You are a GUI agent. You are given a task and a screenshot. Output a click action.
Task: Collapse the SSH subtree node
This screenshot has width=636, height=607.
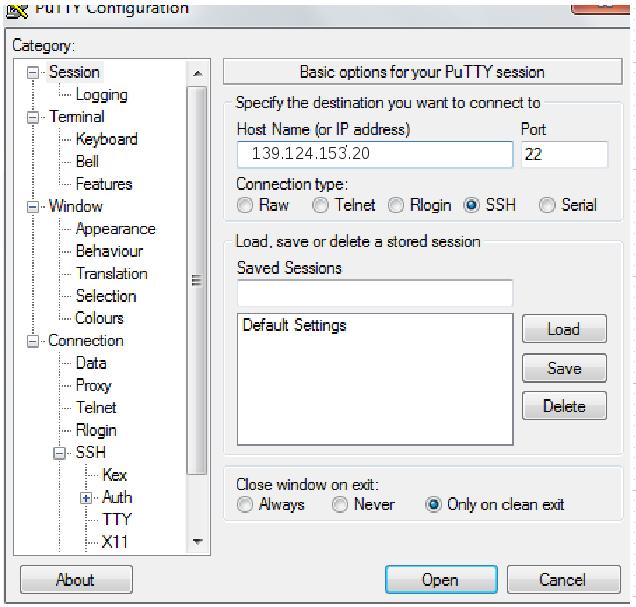tap(59, 453)
